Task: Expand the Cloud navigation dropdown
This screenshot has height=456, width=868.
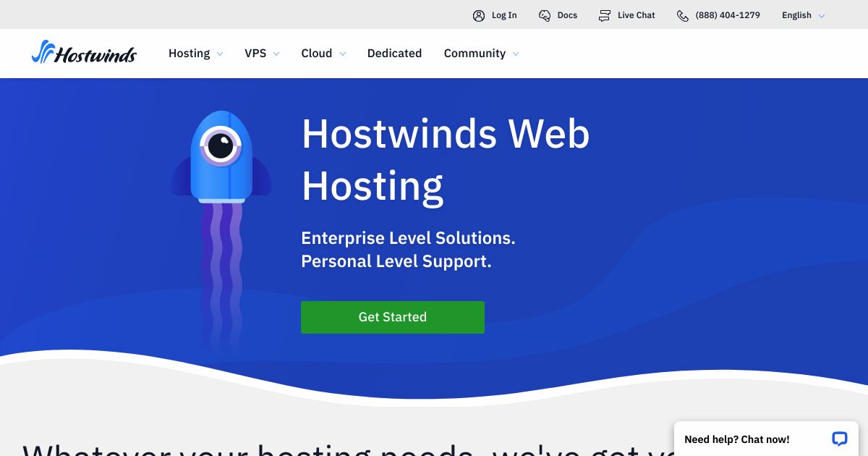Action: pyautogui.click(x=342, y=54)
